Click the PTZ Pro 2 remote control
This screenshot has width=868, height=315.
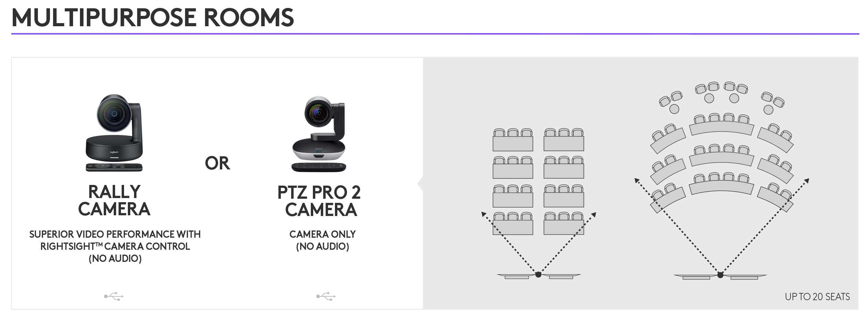[319, 167]
